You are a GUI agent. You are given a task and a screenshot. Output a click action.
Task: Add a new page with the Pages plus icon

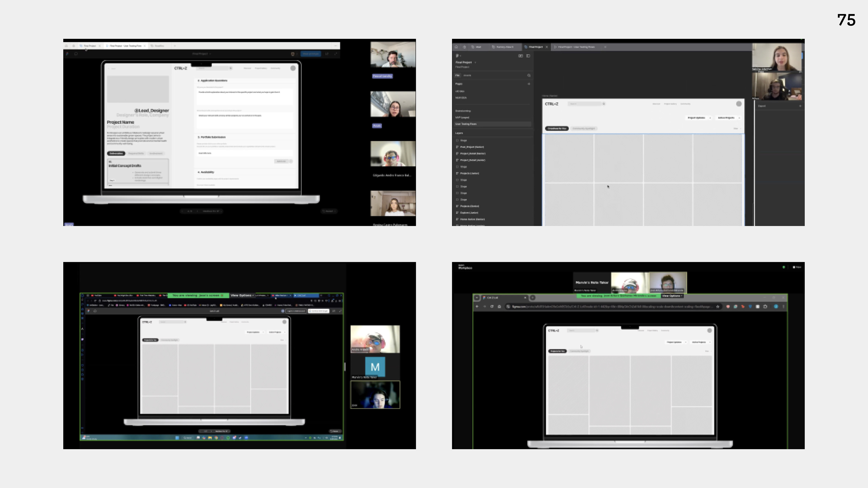(x=529, y=84)
